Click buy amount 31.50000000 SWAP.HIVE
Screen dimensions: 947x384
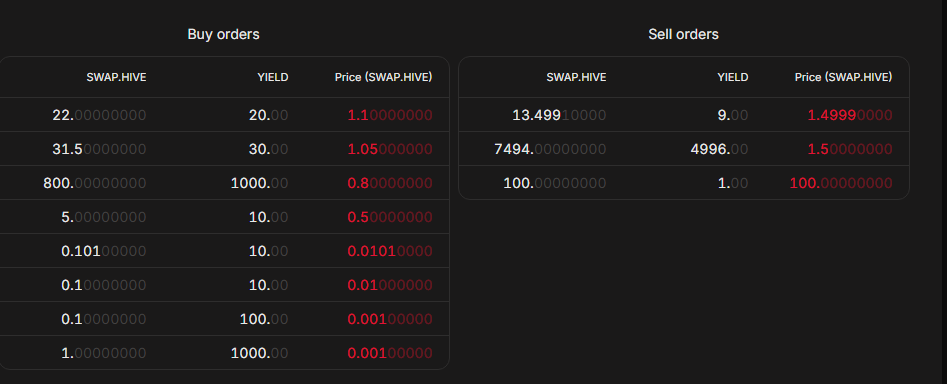coord(100,149)
